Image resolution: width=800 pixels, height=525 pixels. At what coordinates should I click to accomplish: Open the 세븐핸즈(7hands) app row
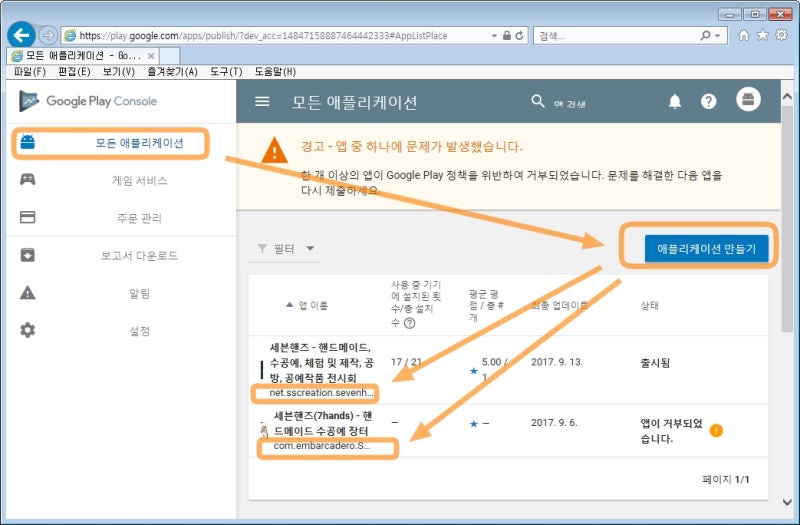click(508, 431)
